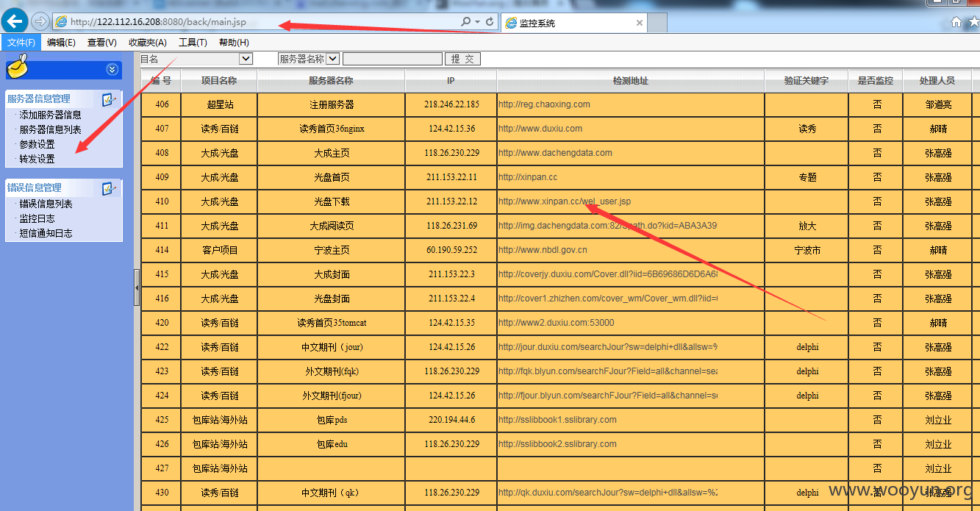Viewport: 980px width, 511px height.
Task: Click server name 外文期刊(fqk)
Action: pos(332,371)
